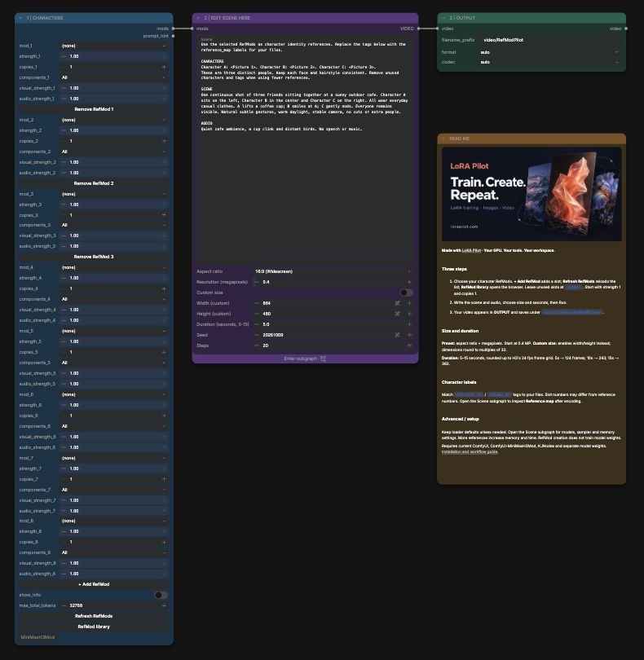The height and width of the screenshot is (660, 644).
Task: Toggle the Custom size switch
Action: tap(406, 293)
